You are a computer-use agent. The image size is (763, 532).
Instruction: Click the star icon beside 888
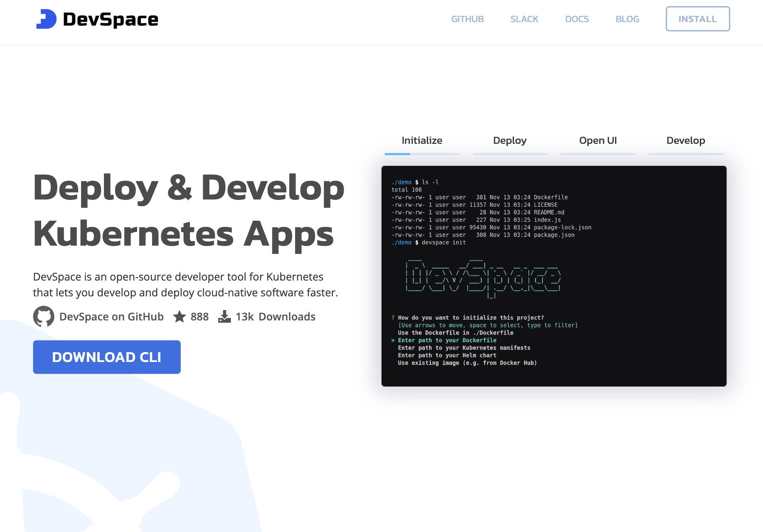click(x=180, y=317)
